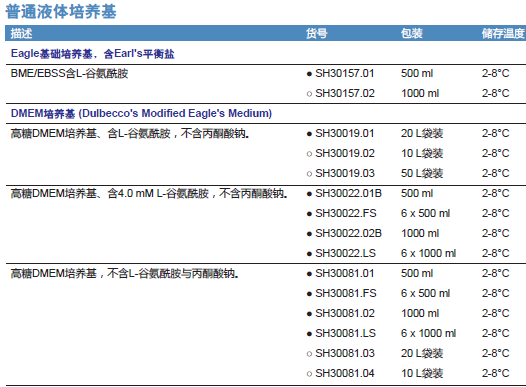Click the 货号 column header
The width and height of the screenshot is (526, 387).
coord(316,34)
